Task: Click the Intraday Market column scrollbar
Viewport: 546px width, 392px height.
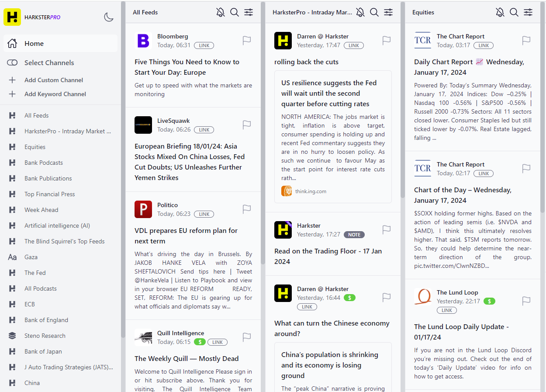Action: click(x=403, y=100)
